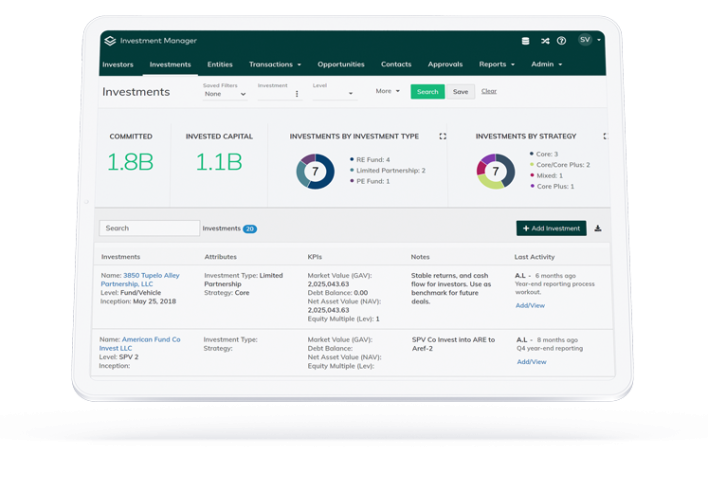Click the Investment filter three-dot icon
The width and height of the screenshot is (708, 492).
(296, 94)
